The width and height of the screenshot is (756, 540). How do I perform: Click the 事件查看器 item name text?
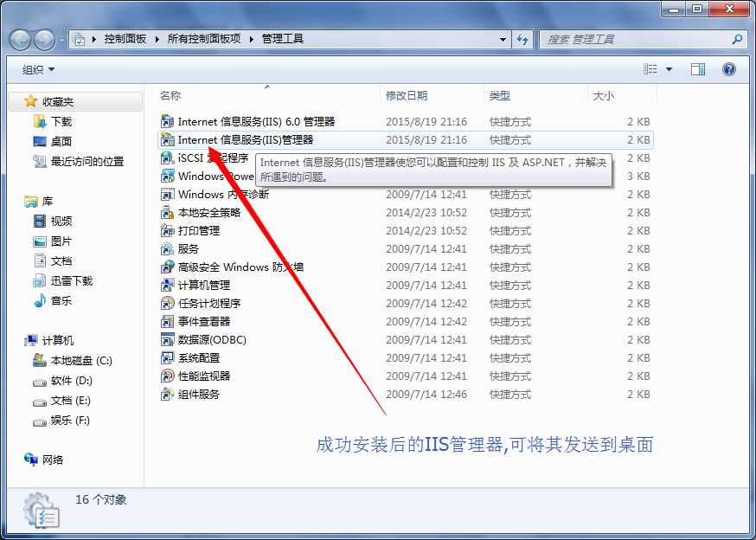204,321
